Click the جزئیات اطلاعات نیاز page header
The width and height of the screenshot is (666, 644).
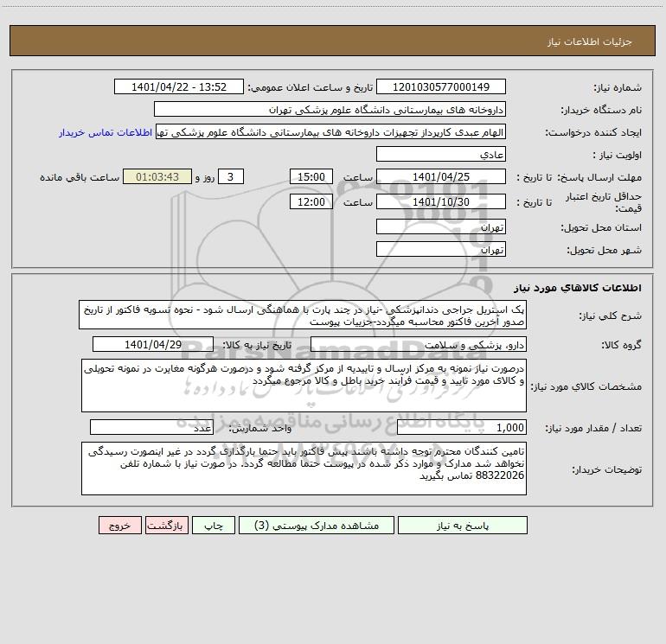click(x=589, y=41)
